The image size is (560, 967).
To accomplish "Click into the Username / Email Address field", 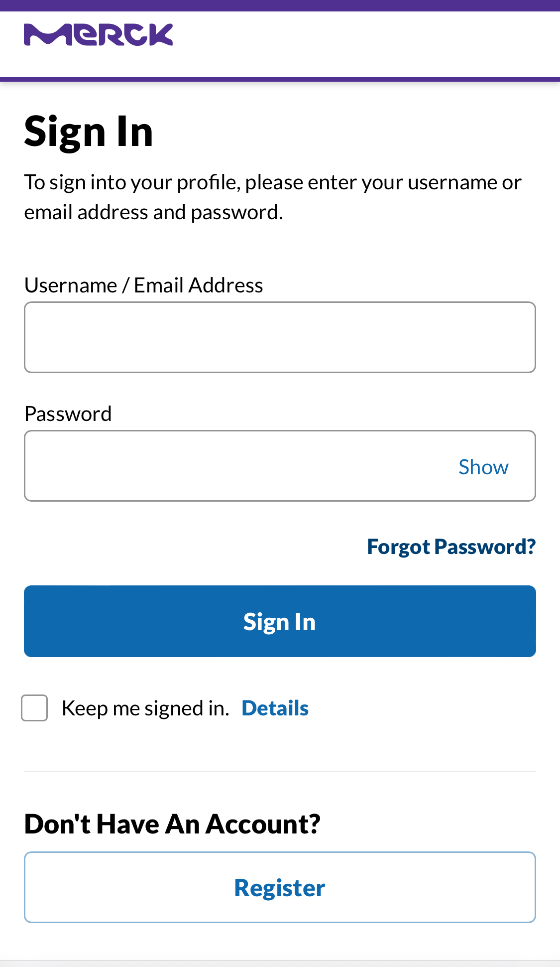I will point(280,336).
